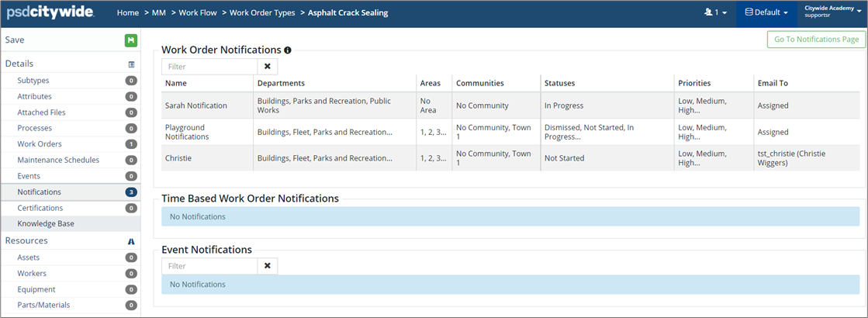Click the Work Order Notifications filter field

click(x=209, y=67)
